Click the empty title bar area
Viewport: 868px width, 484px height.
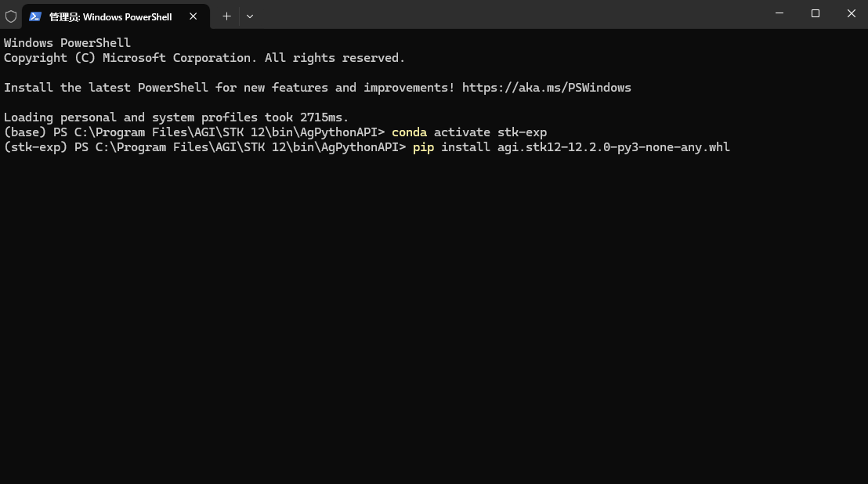(509, 14)
